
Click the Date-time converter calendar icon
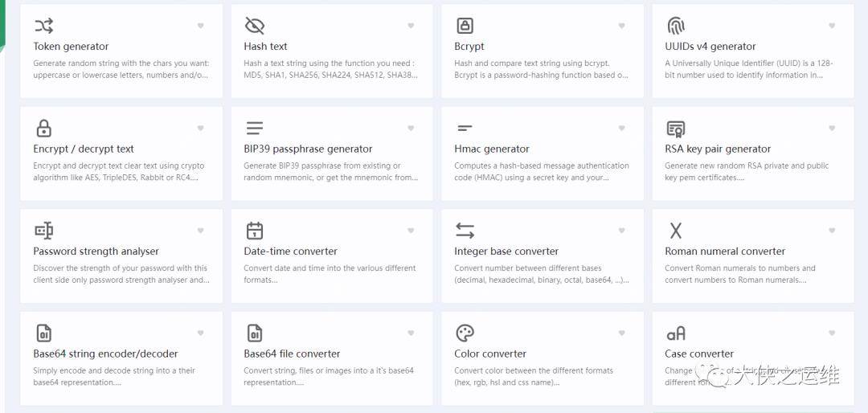coord(254,231)
